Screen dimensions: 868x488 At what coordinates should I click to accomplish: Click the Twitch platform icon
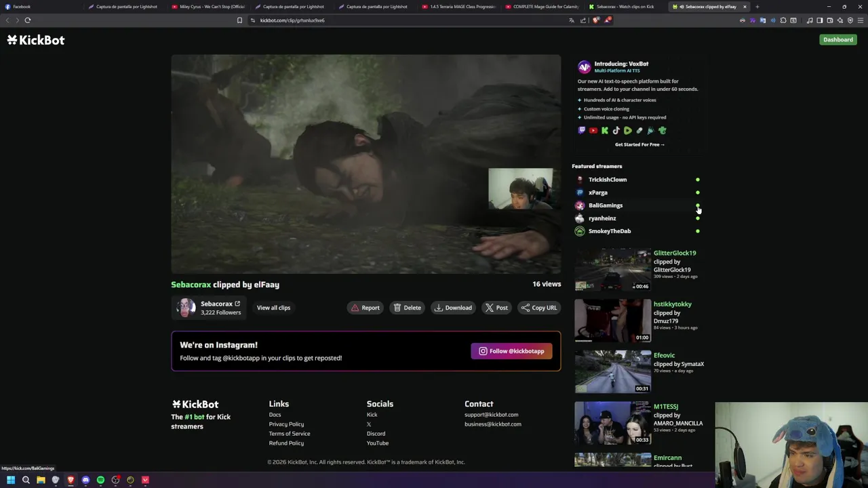582,131
